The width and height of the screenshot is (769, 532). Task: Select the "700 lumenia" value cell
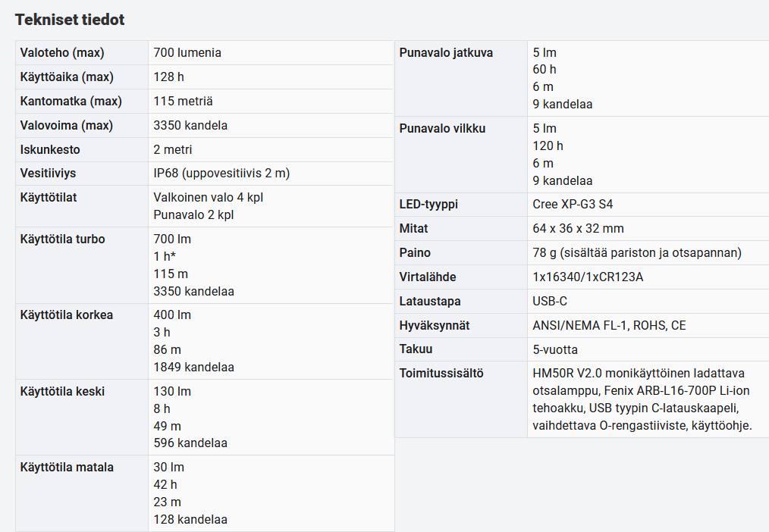(x=187, y=53)
